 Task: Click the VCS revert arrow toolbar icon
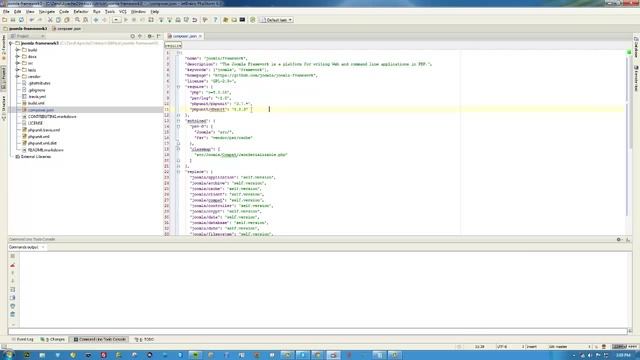[x=195, y=20]
